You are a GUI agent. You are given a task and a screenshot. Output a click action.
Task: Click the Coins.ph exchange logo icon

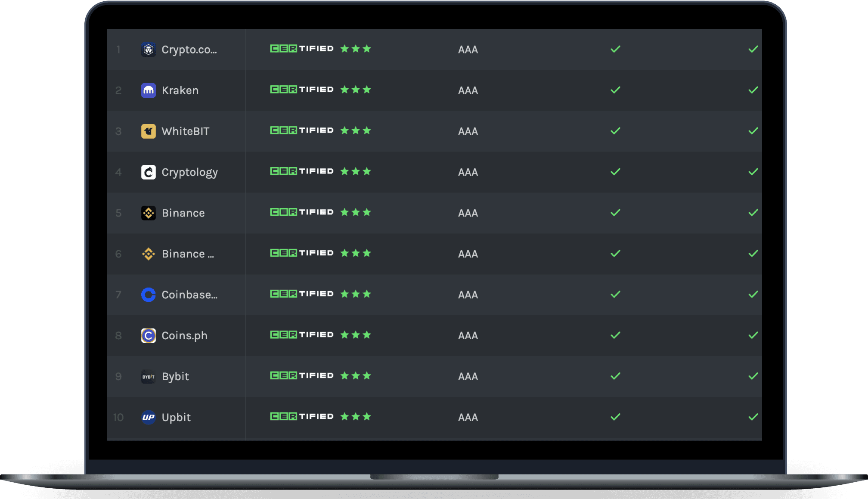[x=149, y=335]
